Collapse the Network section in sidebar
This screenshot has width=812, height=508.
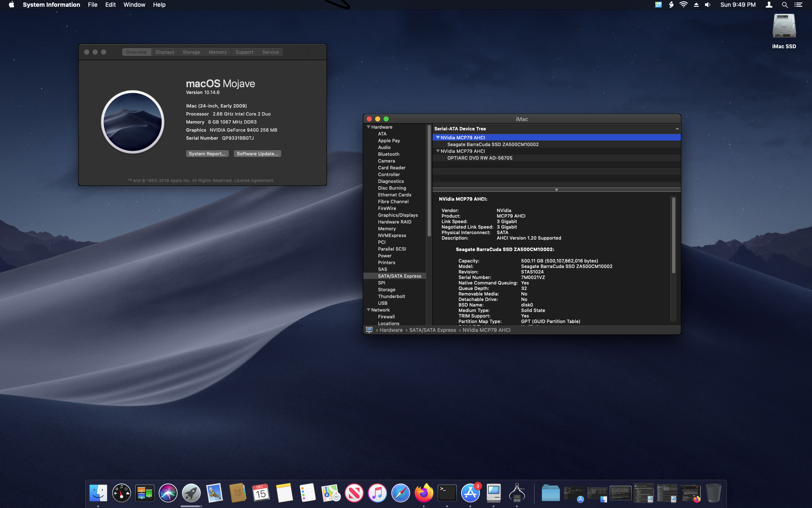(x=368, y=310)
